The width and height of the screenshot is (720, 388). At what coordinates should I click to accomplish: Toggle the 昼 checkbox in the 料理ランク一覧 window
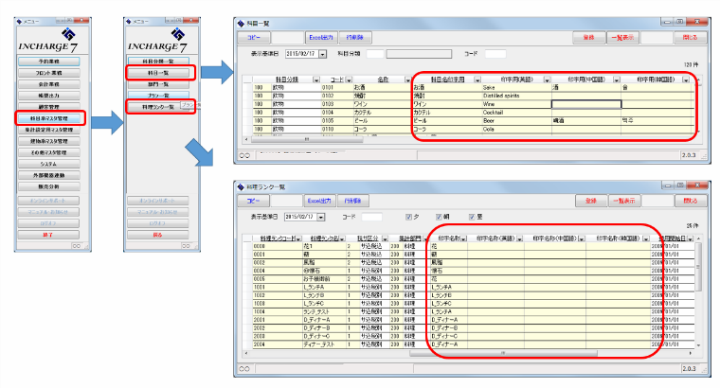click(x=472, y=217)
